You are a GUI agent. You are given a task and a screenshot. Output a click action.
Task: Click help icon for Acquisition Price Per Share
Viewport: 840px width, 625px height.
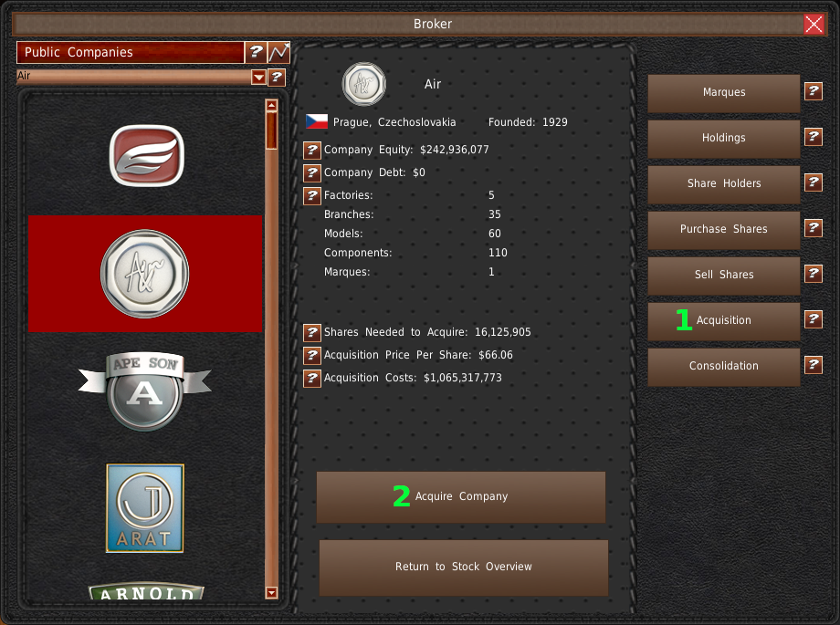pyautogui.click(x=312, y=355)
